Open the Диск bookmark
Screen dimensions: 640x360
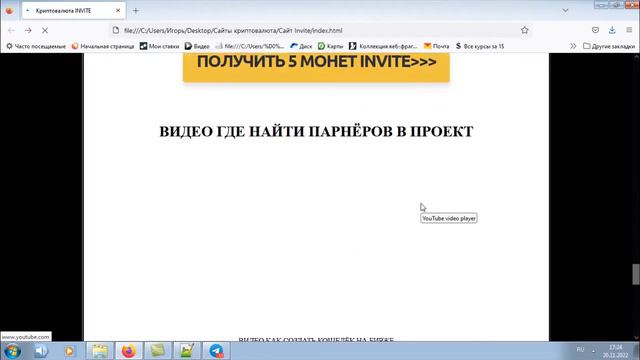[301, 46]
